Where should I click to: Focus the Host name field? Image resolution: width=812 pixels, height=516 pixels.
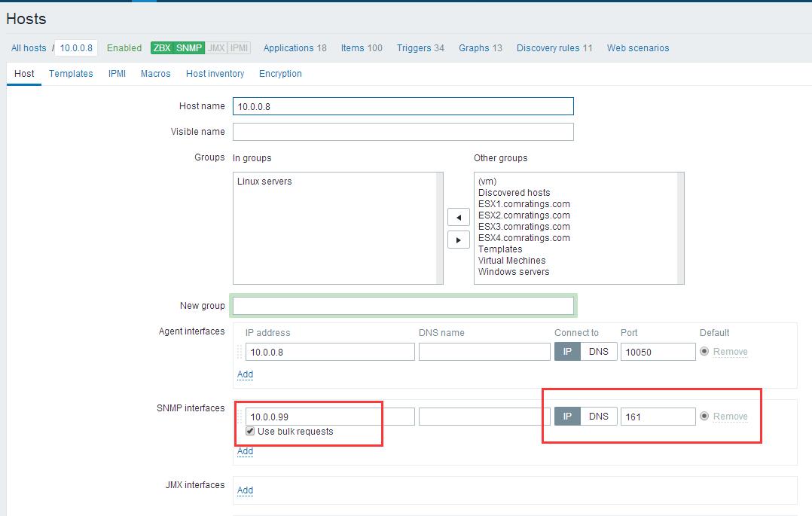[403, 106]
